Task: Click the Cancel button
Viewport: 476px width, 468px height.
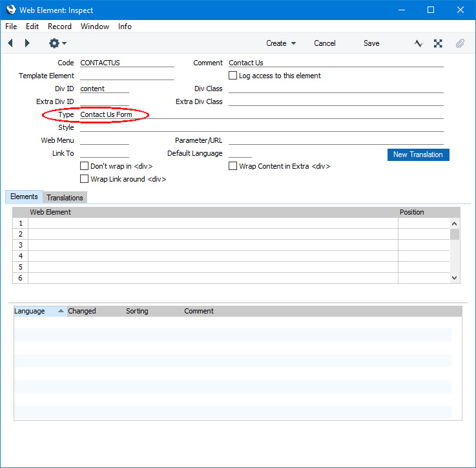Action: click(x=324, y=43)
